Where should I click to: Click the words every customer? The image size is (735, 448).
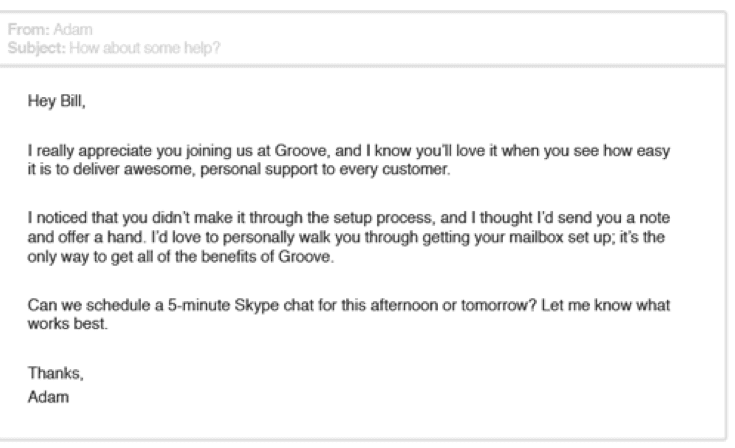click(x=398, y=167)
